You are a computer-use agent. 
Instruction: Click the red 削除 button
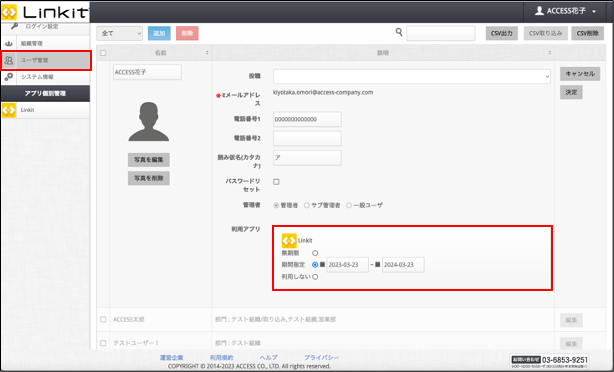[187, 33]
